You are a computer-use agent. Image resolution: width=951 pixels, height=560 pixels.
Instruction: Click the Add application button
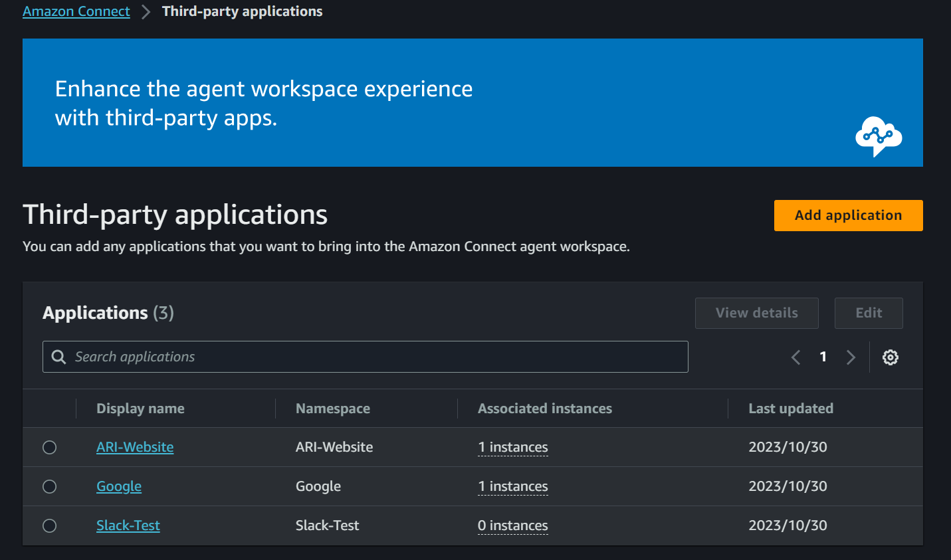(848, 215)
